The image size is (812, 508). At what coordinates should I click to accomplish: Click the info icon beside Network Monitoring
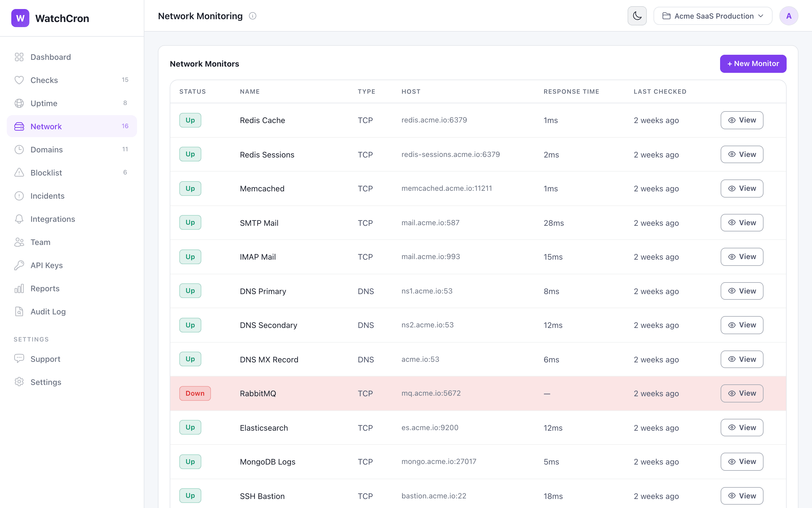(x=253, y=16)
